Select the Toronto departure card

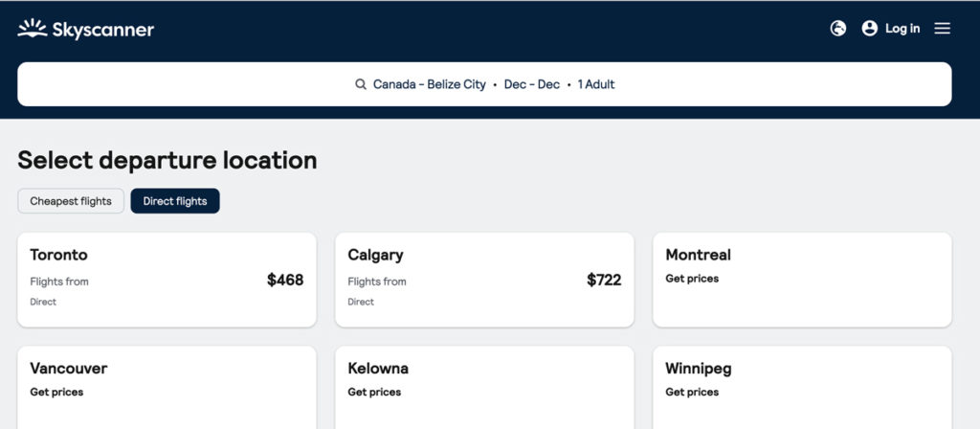tap(167, 280)
